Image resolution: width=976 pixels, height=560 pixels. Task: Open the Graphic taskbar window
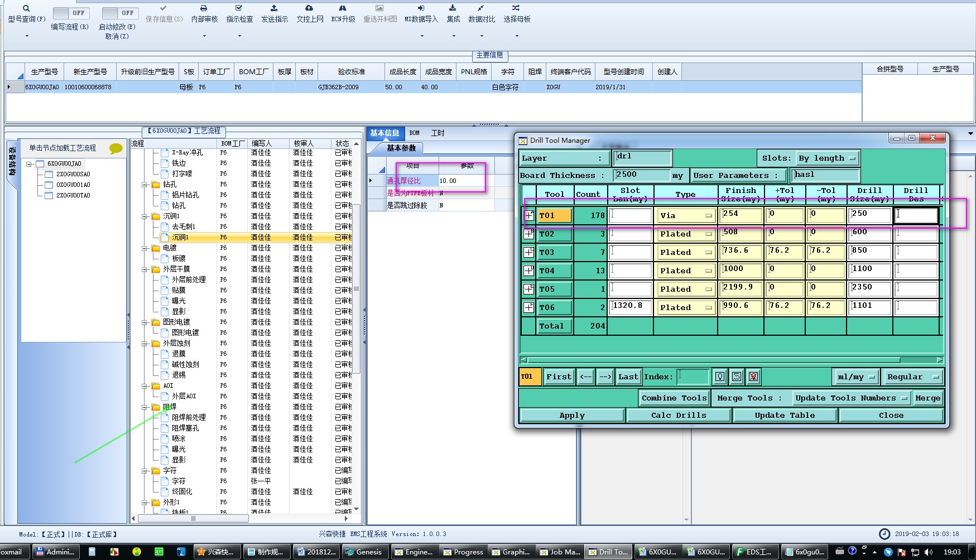(511, 552)
